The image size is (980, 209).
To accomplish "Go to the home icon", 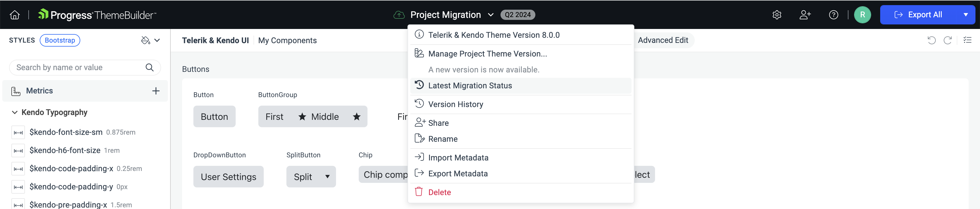I will click(14, 15).
